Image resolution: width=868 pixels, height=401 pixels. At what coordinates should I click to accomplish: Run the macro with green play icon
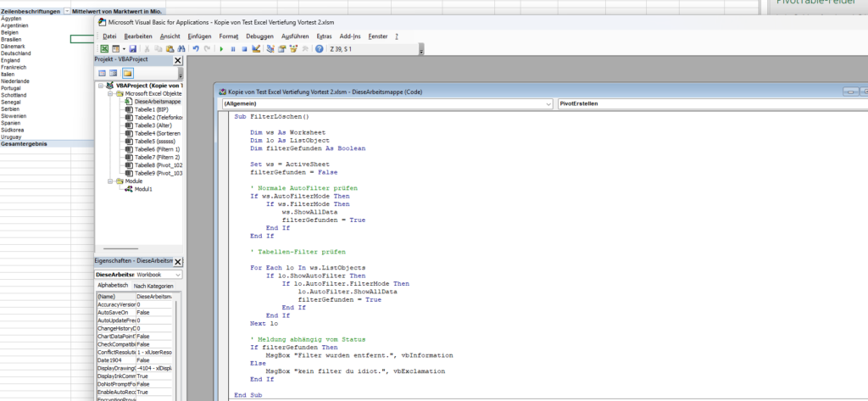tap(221, 49)
